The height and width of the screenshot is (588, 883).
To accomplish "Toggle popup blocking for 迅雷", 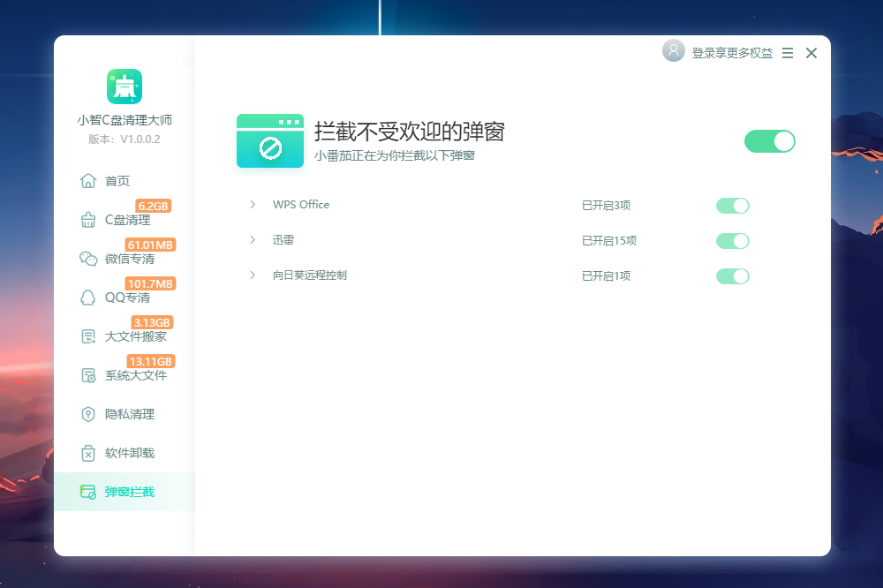I will point(732,240).
